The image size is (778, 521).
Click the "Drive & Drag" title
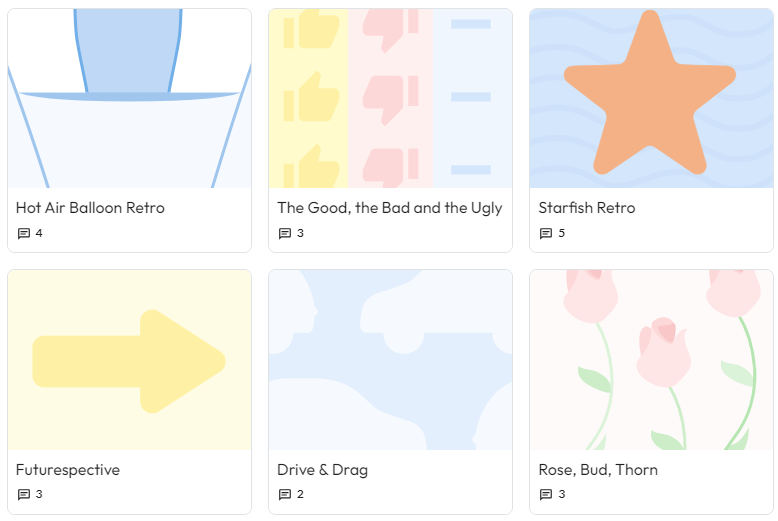tap(322, 470)
